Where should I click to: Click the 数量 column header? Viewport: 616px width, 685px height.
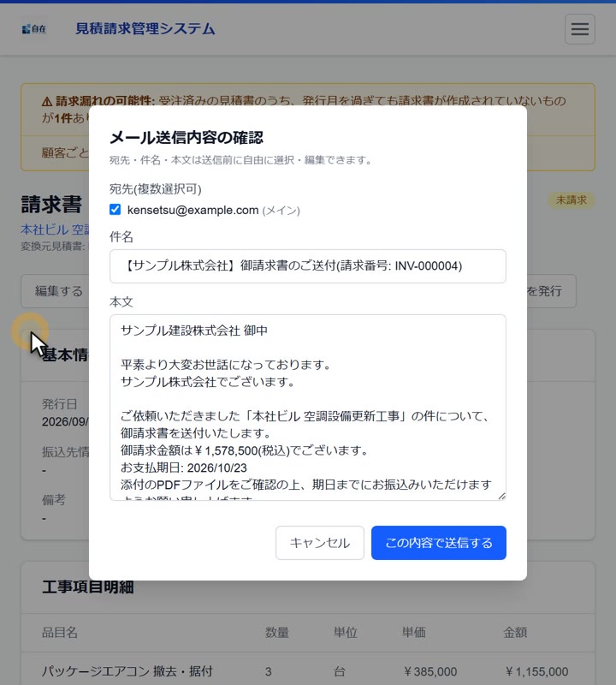(277, 632)
